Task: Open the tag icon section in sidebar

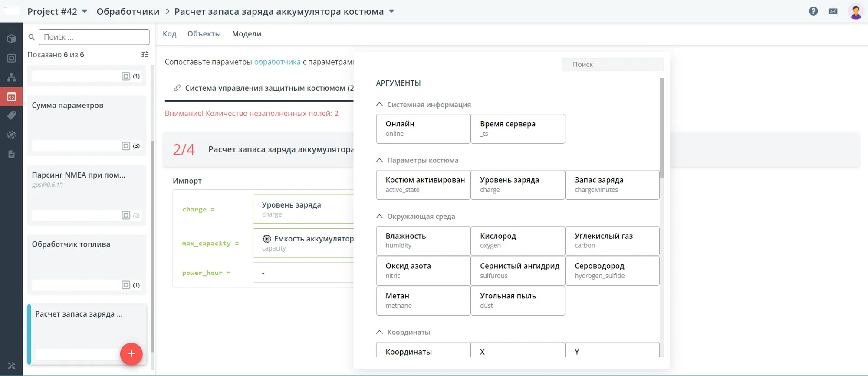Action: tap(11, 115)
